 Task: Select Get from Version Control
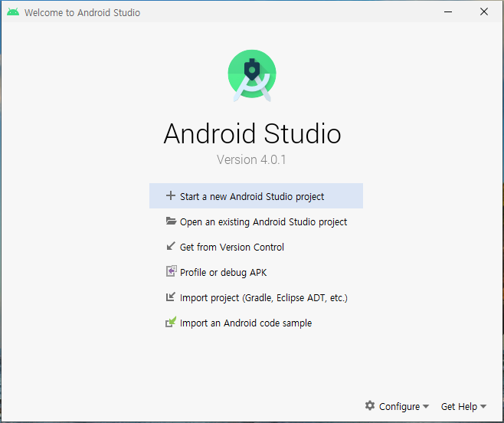[256, 247]
